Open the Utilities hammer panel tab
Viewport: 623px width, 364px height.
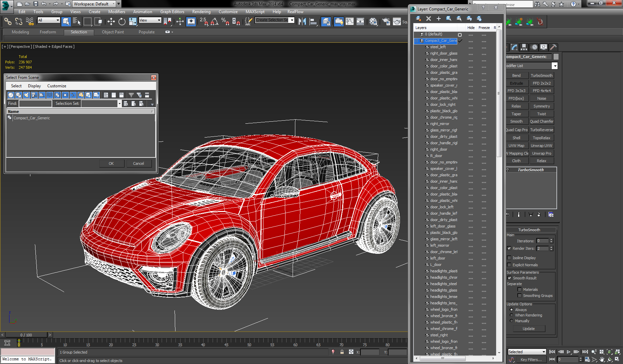[553, 47]
